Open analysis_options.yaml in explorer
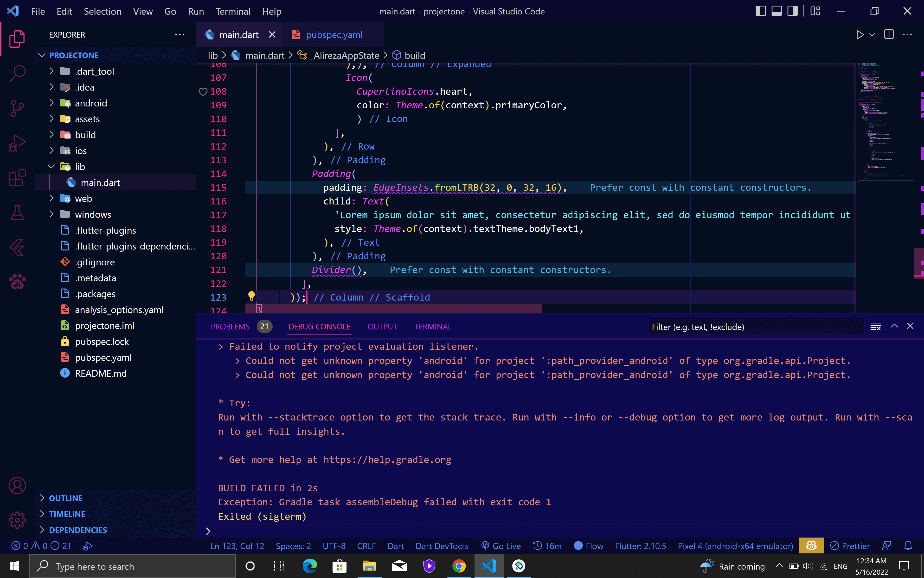 click(x=115, y=310)
